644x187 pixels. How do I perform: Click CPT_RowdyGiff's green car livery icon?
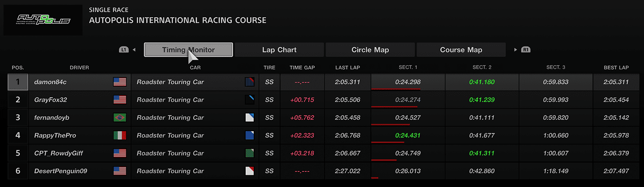coord(250,153)
